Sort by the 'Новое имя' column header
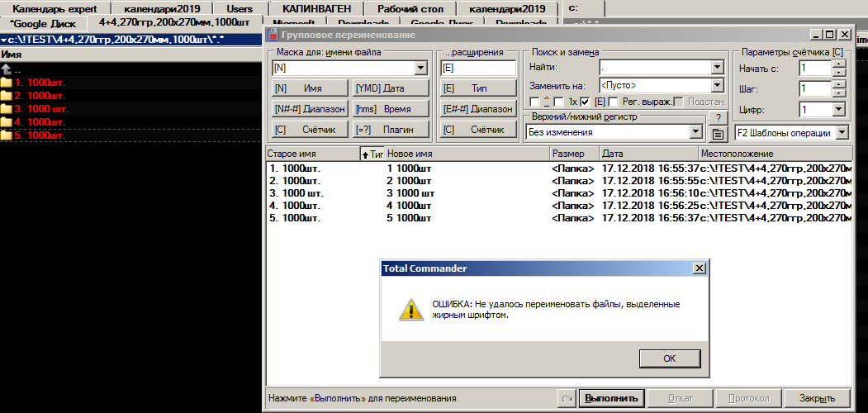 coord(467,154)
